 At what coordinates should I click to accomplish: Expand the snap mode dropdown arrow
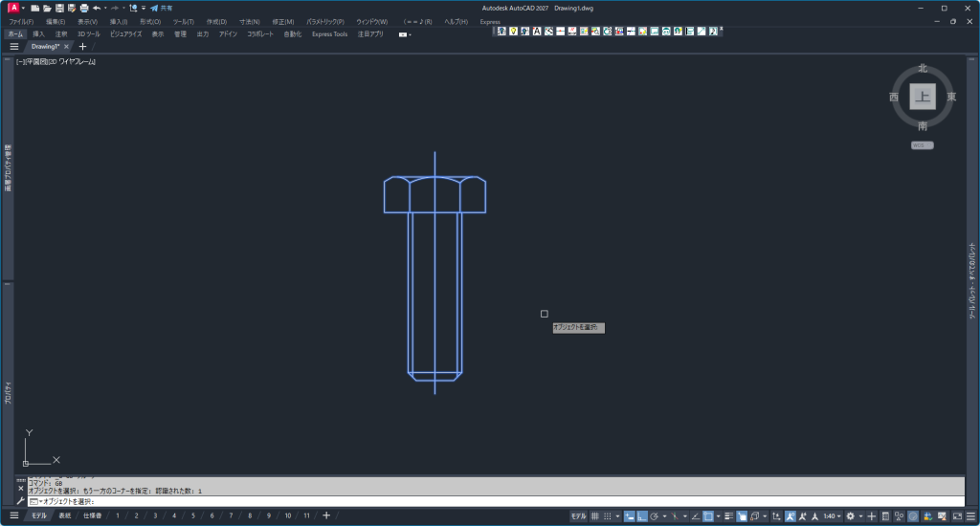[618, 516]
